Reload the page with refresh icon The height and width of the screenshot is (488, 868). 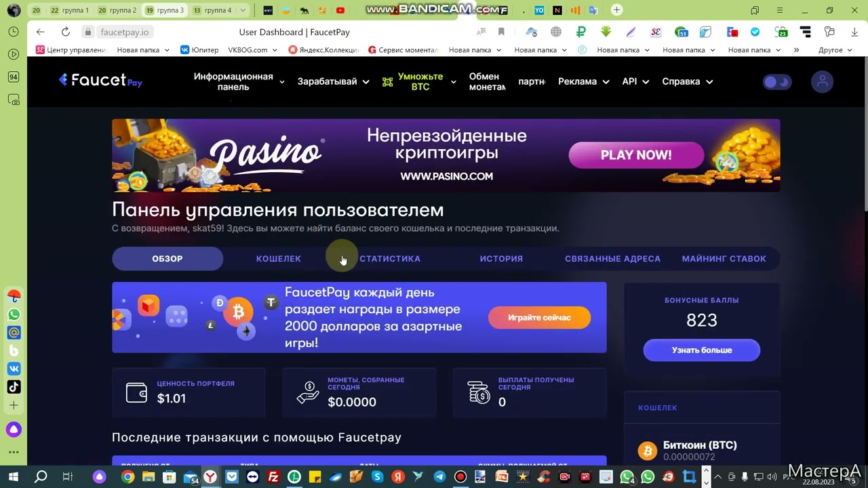(65, 32)
